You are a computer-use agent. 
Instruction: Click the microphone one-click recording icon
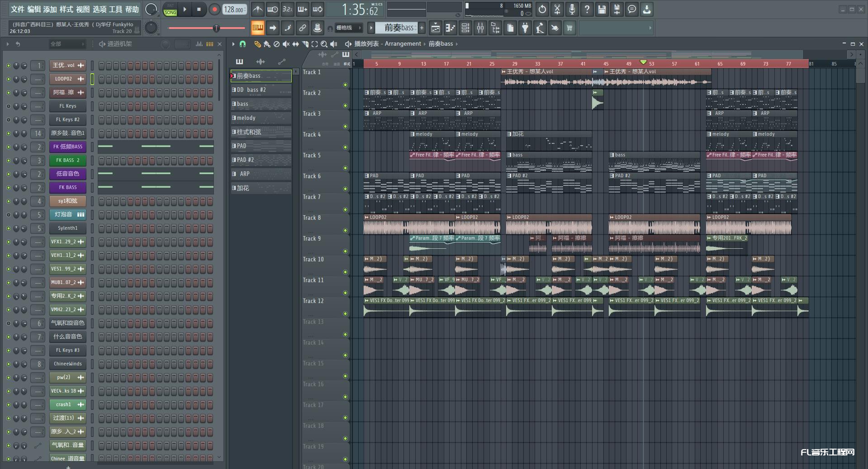point(572,9)
